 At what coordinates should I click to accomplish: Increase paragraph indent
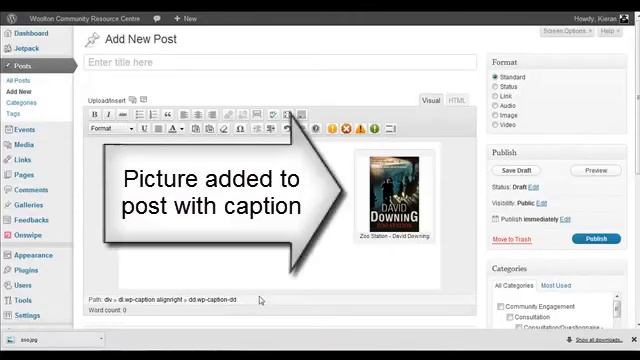coord(271,129)
